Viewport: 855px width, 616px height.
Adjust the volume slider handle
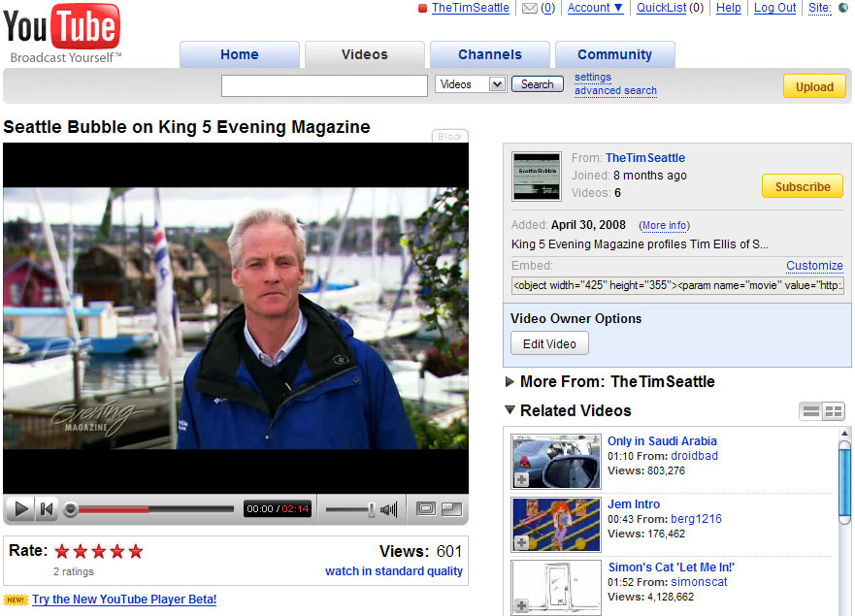[x=371, y=509]
